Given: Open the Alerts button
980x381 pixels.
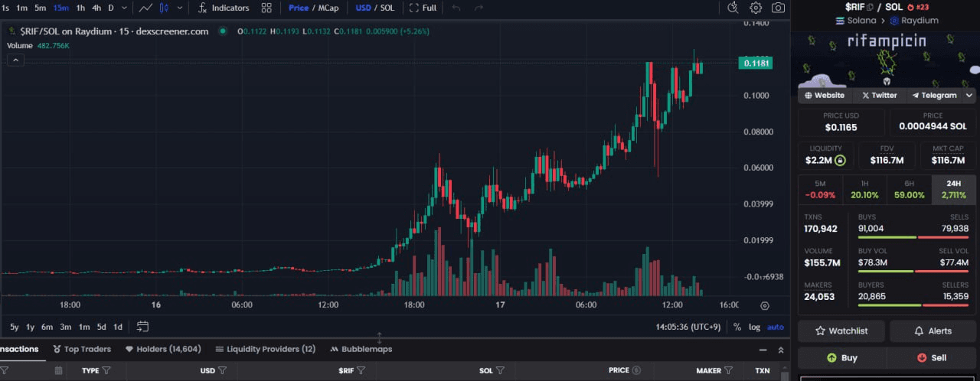Looking at the screenshot, I should (933, 331).
